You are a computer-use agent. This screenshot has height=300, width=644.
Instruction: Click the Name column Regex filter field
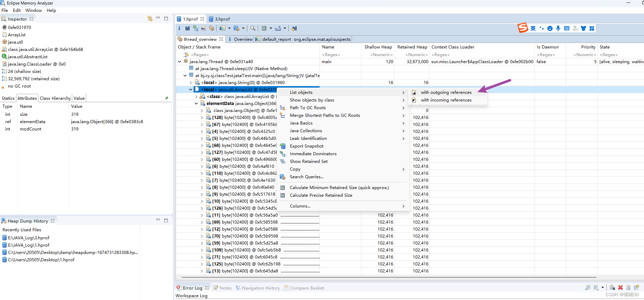340,54
